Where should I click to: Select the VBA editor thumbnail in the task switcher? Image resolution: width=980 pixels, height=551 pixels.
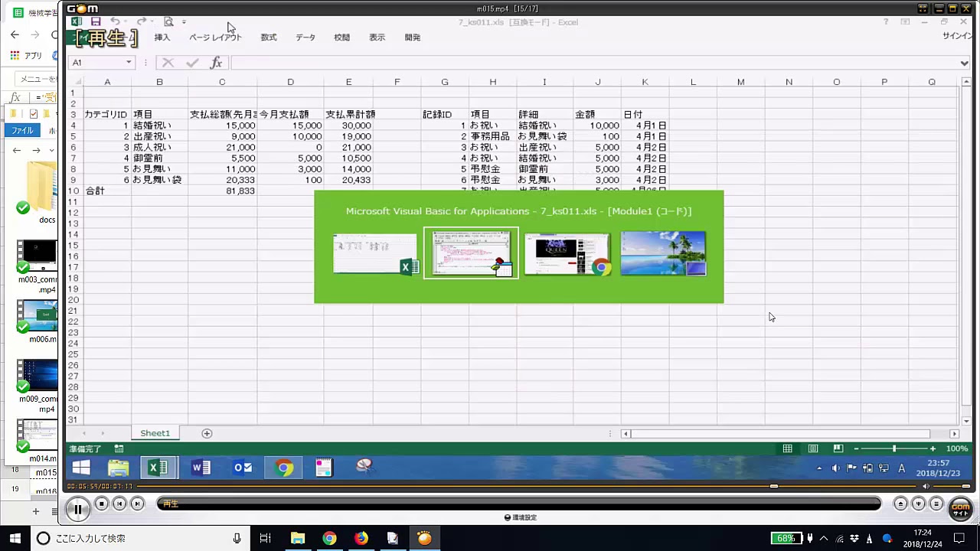click(x=471, y=253)
